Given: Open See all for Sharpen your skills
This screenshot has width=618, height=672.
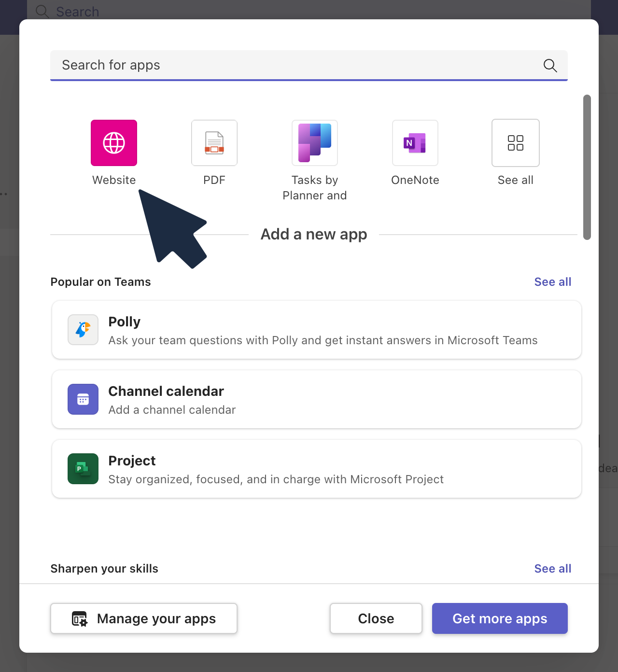Looking at the screenshot, I should (x=552, y=569).
